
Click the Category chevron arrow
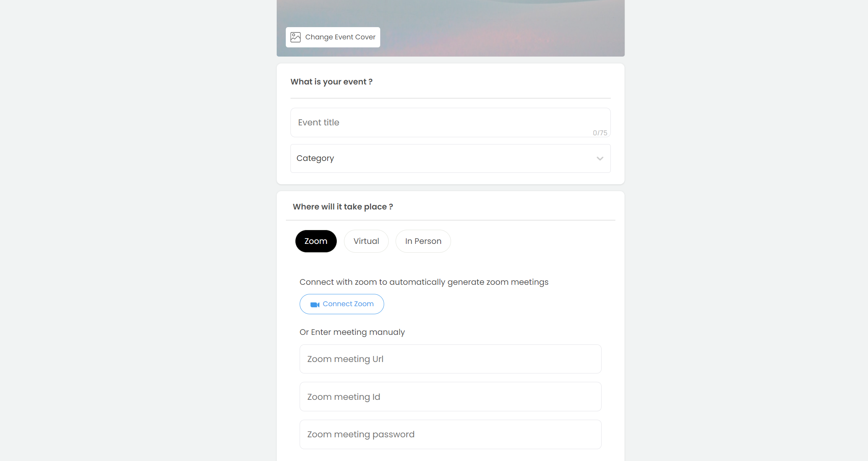[x=600, y=159]
